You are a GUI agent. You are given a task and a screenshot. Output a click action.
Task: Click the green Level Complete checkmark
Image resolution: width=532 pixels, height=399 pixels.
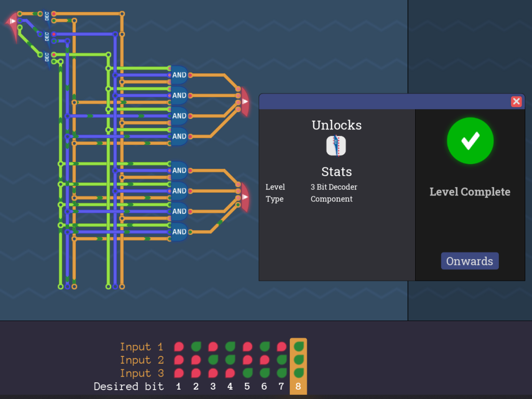[x=470, y=140]
